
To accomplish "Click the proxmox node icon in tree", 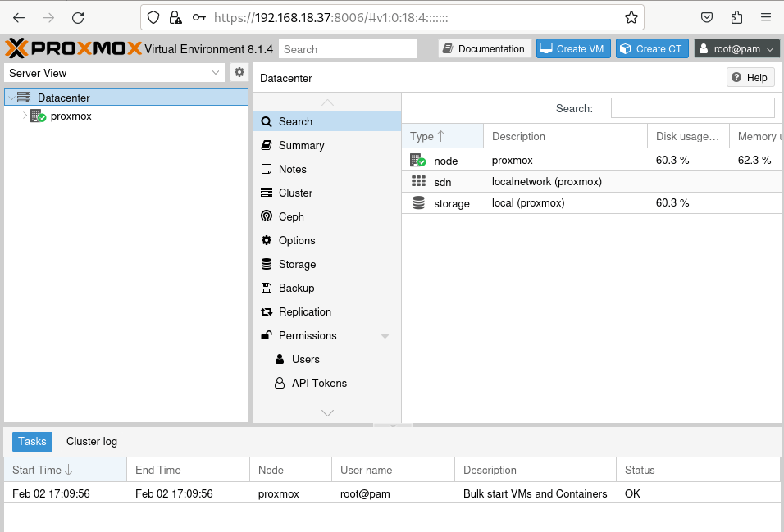I will click(x=38, y=116).
